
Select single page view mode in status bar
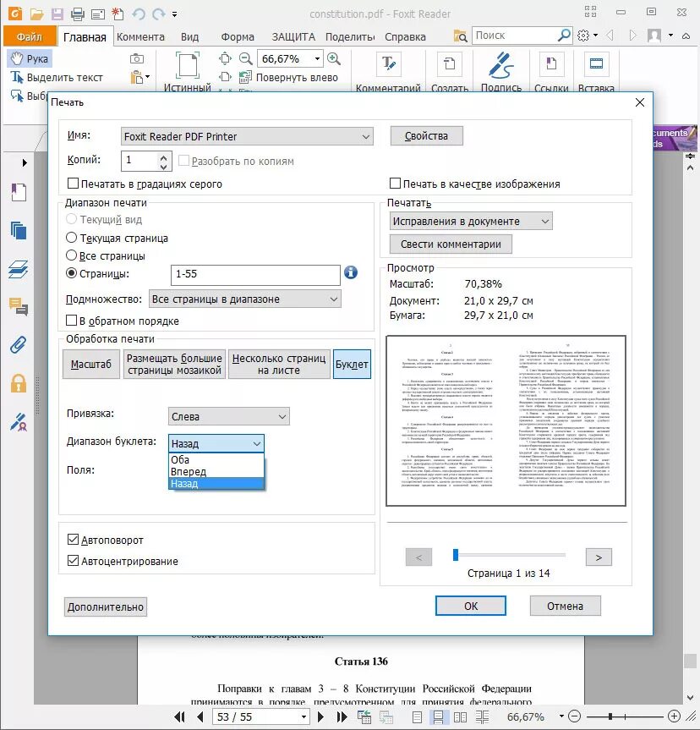point(417,717)
